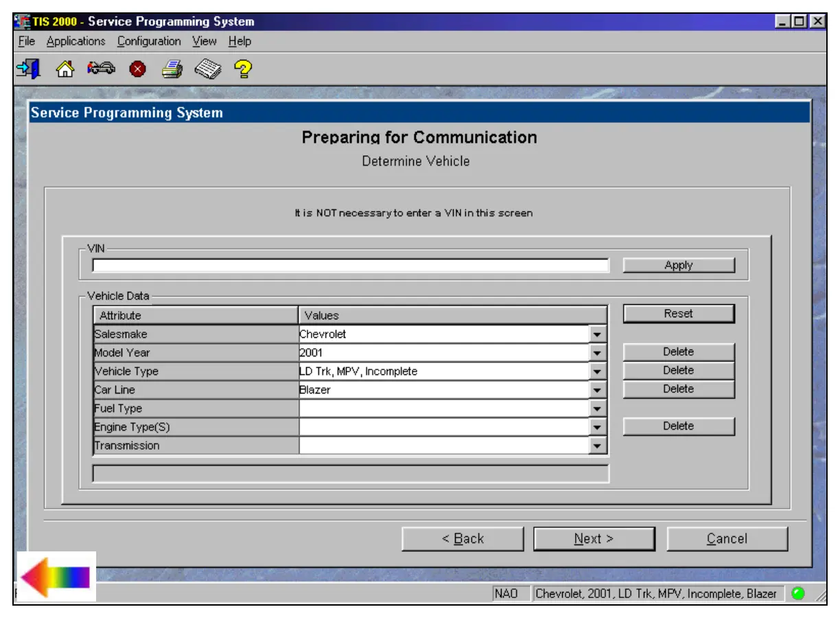Open the Transmission dropdown arrow
The height and width of the screenshot is (618, 840).
pos(598,446)
